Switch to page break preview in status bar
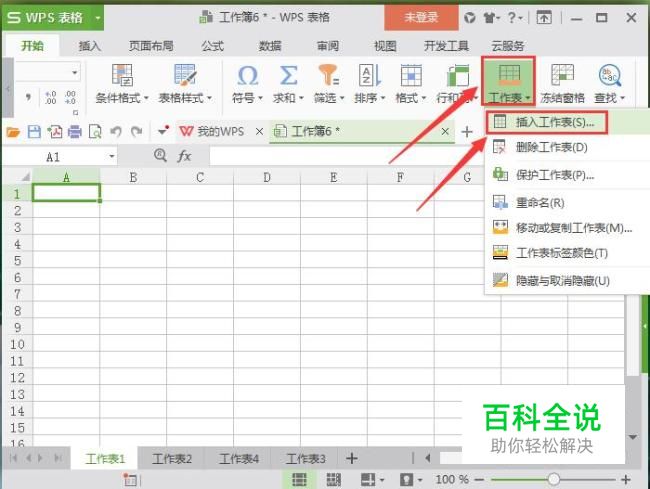Image resolution: width=650 pixels, height=489 pixels. coord(333,479)
